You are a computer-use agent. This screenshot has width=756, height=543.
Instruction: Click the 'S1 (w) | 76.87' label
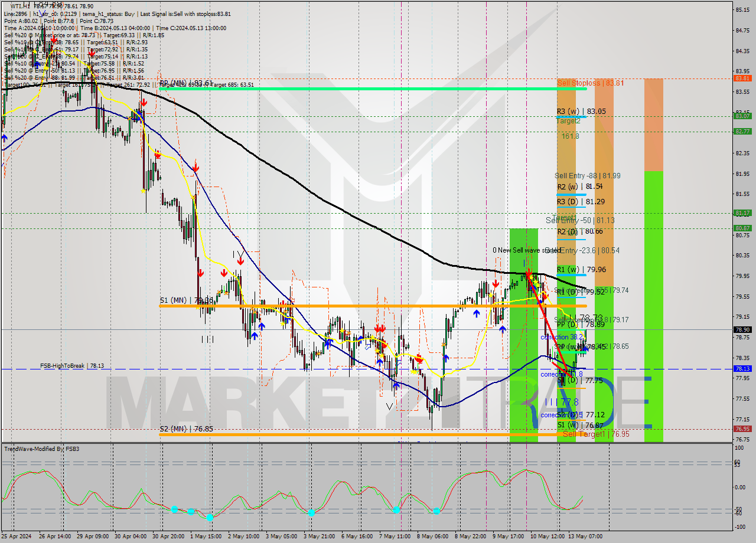[x=581, y=426]
